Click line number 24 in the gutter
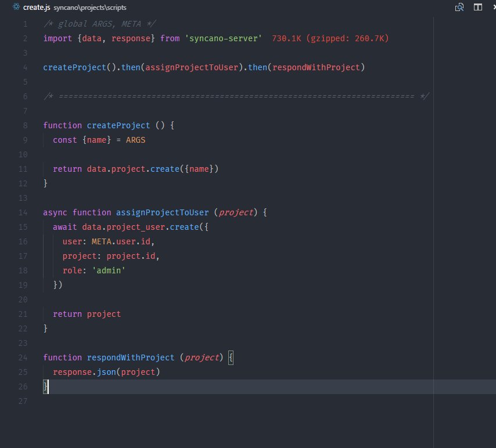 23,357
